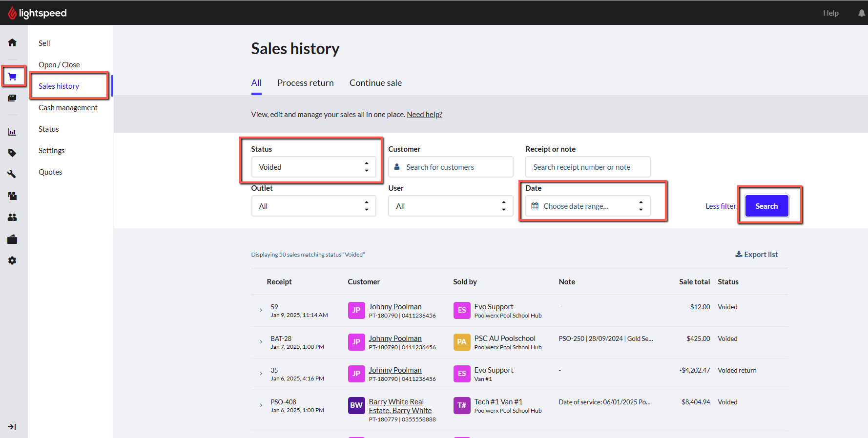Click the JP avatar for receipt 59
868x438 pixels.
coord(356,310)
